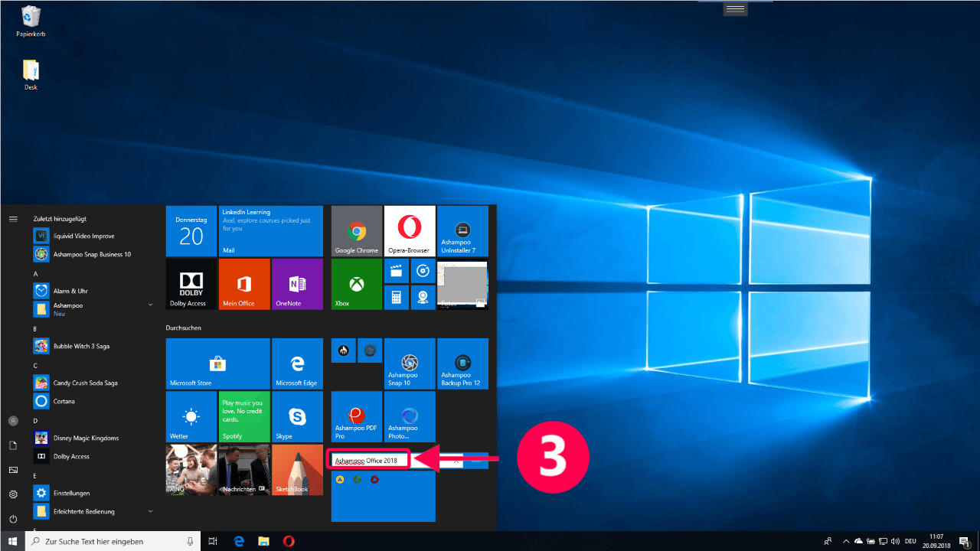Open the Nachrichten news tile
This screenshot has width=980, height=551.
point(244,469)
